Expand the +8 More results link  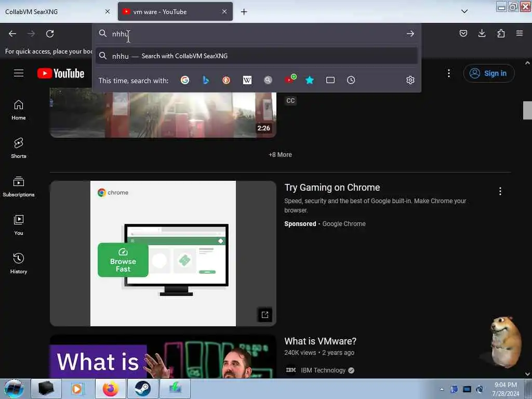tap(280, 155)
